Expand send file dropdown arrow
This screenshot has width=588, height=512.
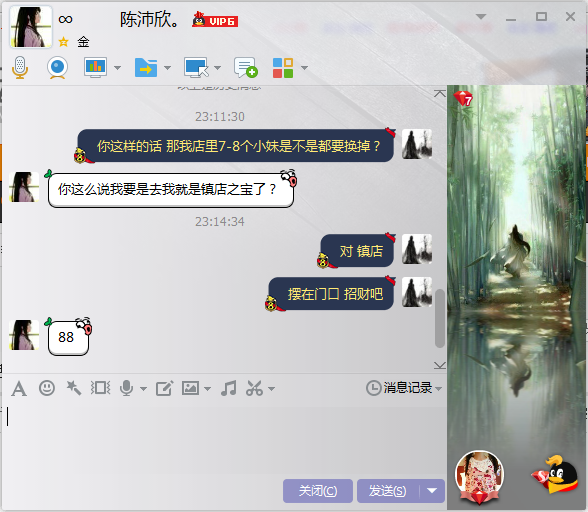(168, 68)
